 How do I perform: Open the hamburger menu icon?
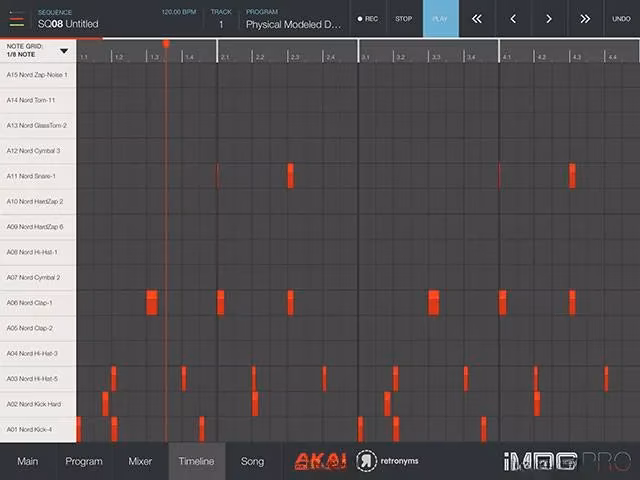tap(17, 19)
